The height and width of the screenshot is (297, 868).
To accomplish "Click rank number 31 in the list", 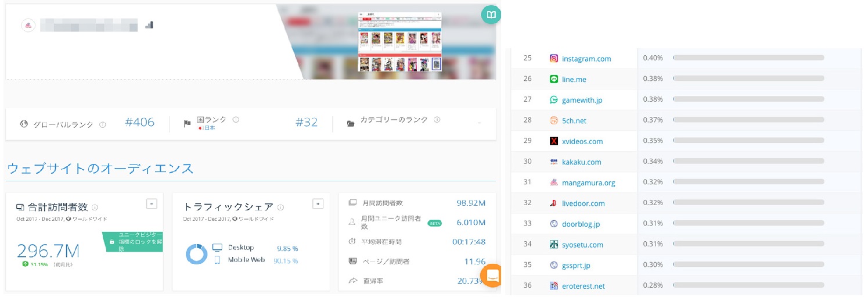I will (527, 183).
